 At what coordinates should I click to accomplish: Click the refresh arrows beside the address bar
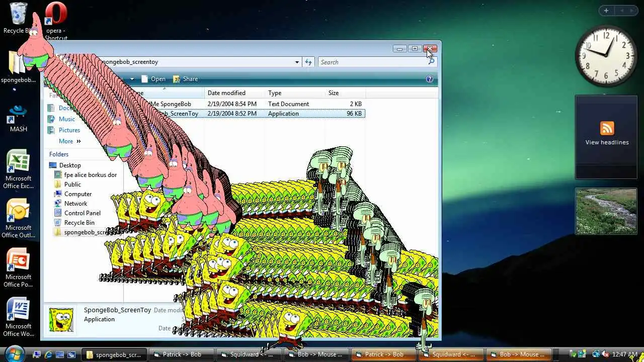pyautogui.click(x=308, y=62)
